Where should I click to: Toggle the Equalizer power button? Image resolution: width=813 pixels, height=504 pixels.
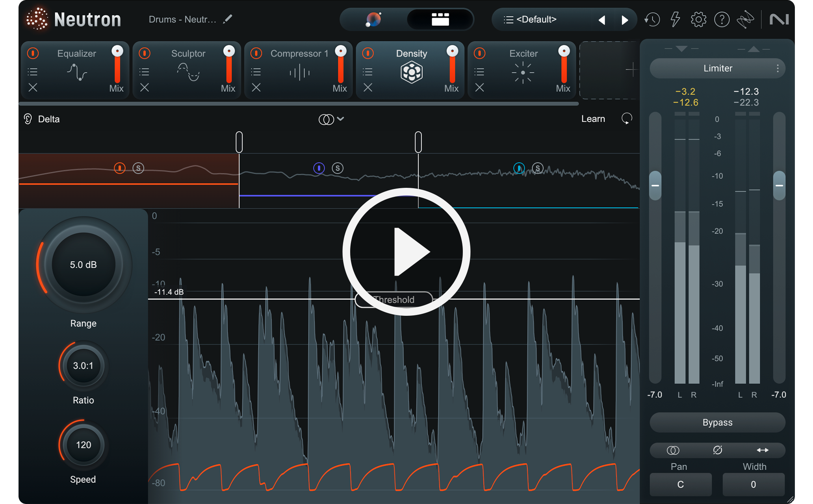pyautogui.click(x=33, y=53)
